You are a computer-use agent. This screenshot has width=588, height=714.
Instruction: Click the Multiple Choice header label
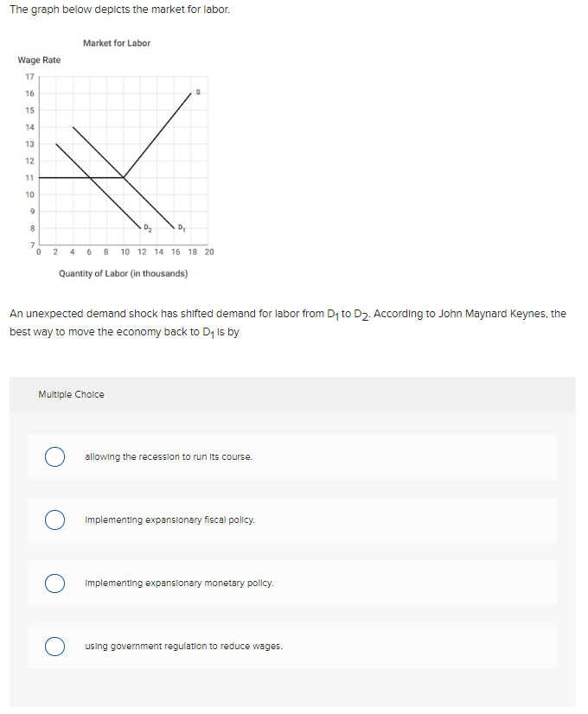coord(72,394)
